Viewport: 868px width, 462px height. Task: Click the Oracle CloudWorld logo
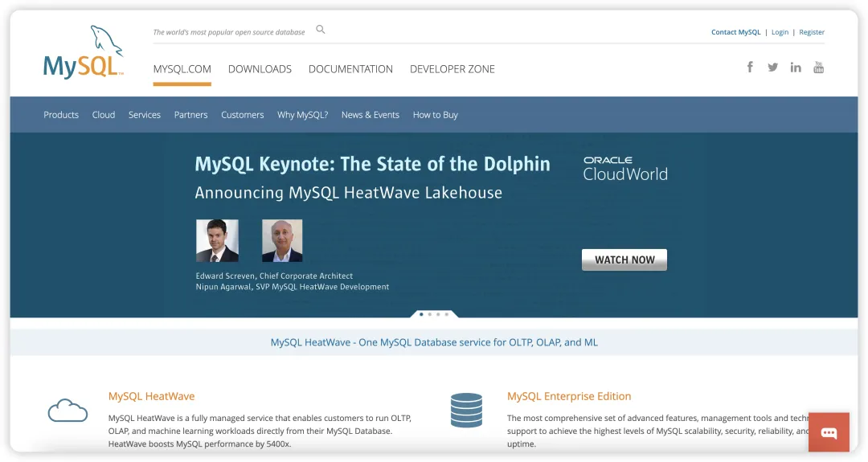[625, 169]
